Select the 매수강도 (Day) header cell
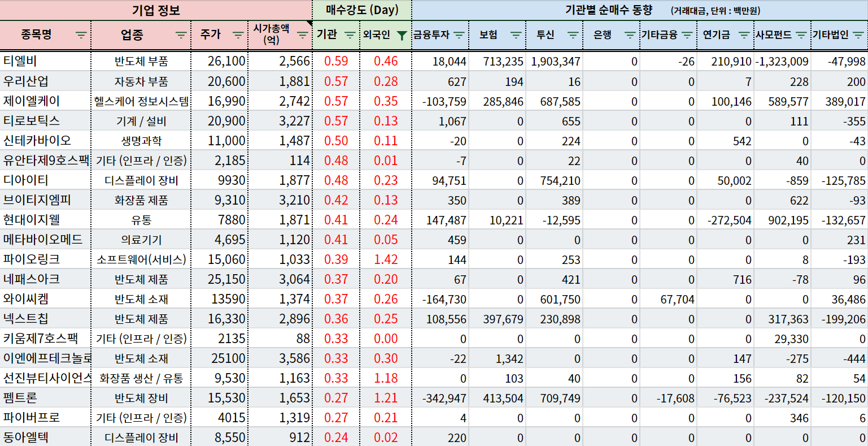Viewport: 868px width, 446px height. point(362,10)
